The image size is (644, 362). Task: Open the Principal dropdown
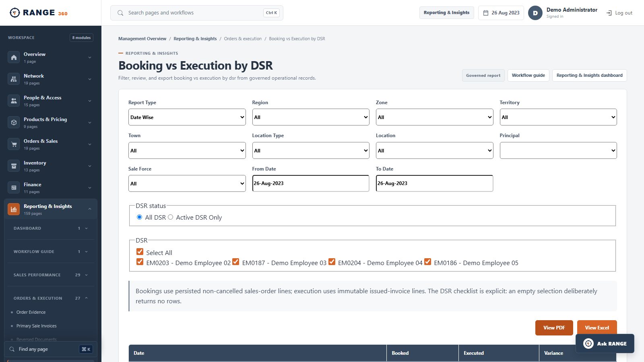558,150
